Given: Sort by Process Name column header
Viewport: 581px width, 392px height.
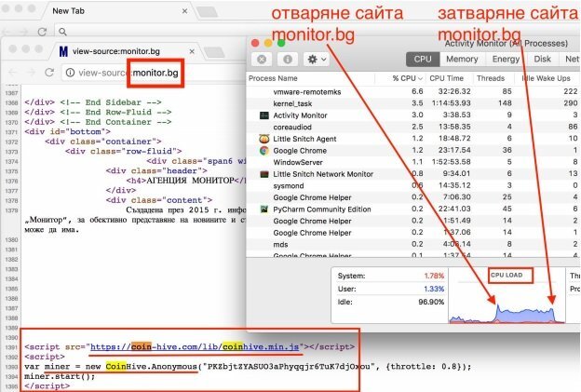Looking at the screenshot, I should [273, 78].
